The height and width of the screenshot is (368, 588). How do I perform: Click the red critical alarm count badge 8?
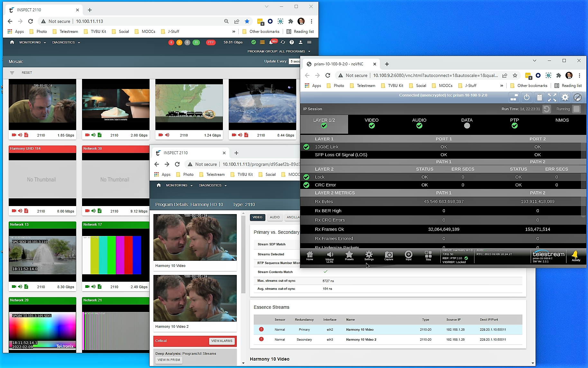tap(171, 42)
